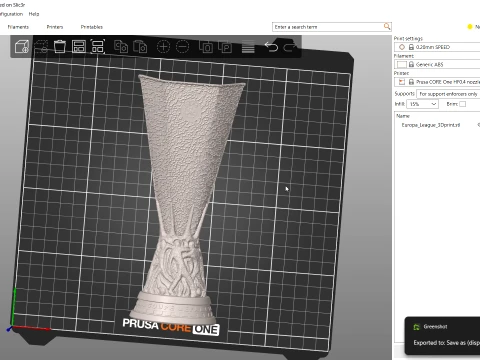Click the lock icon beside Prusa CORE One
This screenshot has width=480, height=360.
(411, 82)
